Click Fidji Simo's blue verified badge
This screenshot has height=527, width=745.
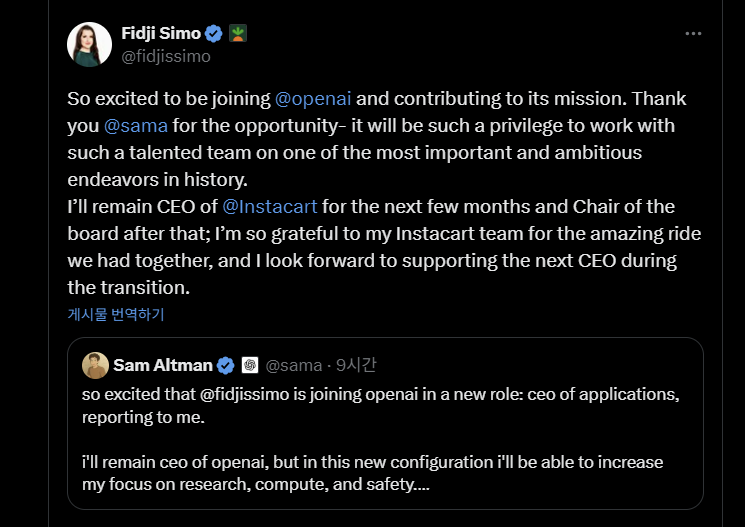(214, 33)
